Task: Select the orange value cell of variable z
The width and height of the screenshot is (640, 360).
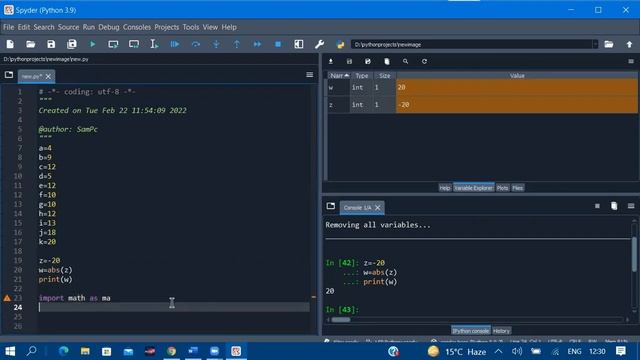Action: (517, 105)
